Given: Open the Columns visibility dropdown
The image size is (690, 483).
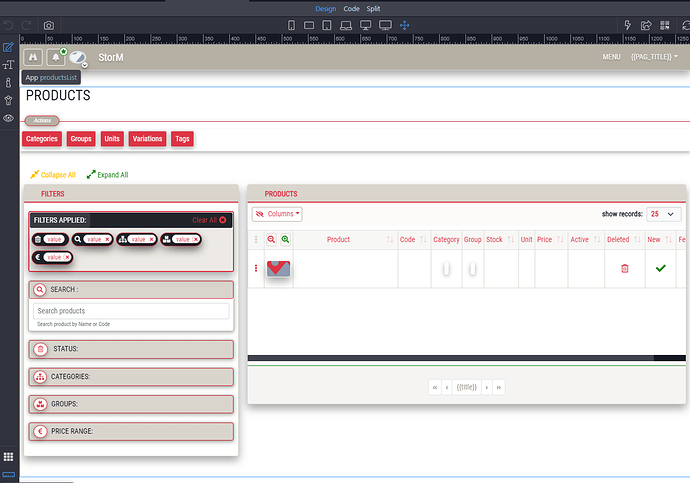Looking at the screenshot, I should pos(277,214).
